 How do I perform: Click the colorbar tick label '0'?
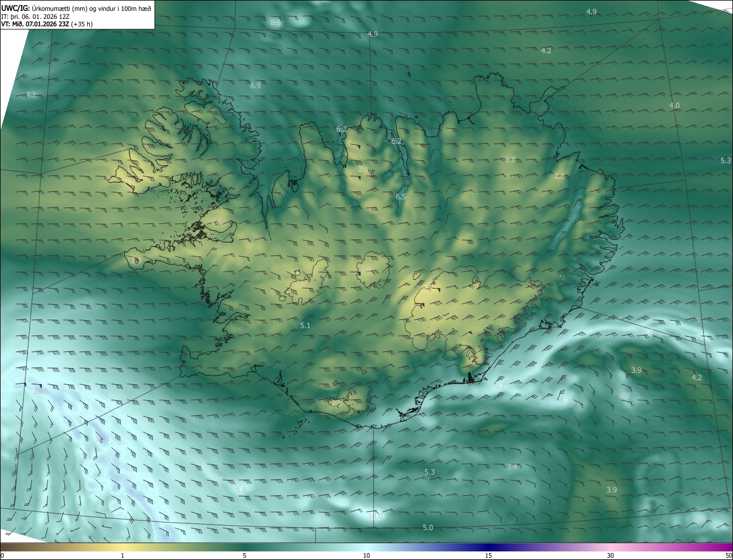[x=2, y=556]
